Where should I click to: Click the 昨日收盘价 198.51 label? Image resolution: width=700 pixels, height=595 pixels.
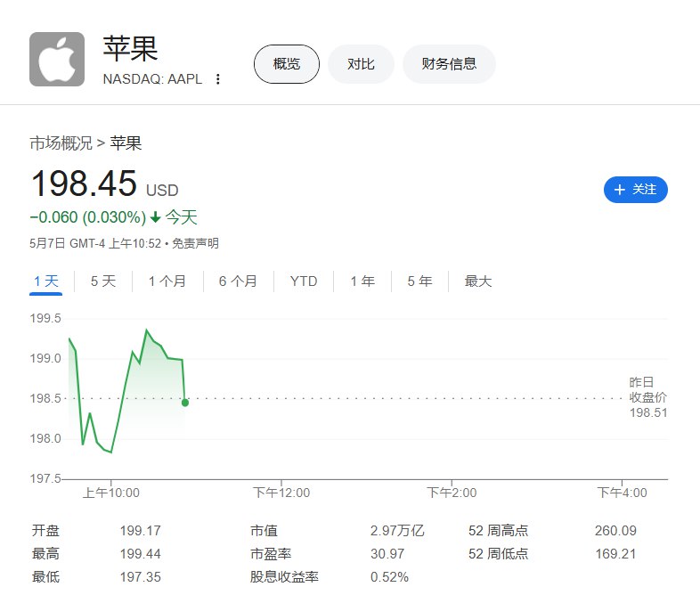pyautogui.click(x=647, y=397)
